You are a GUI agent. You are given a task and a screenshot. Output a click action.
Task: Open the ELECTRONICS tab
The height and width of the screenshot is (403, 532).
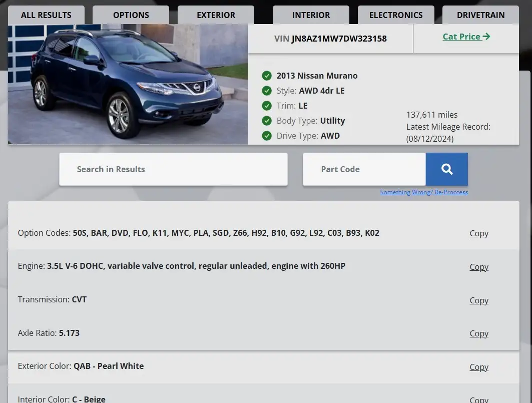(x=396, y=15)
